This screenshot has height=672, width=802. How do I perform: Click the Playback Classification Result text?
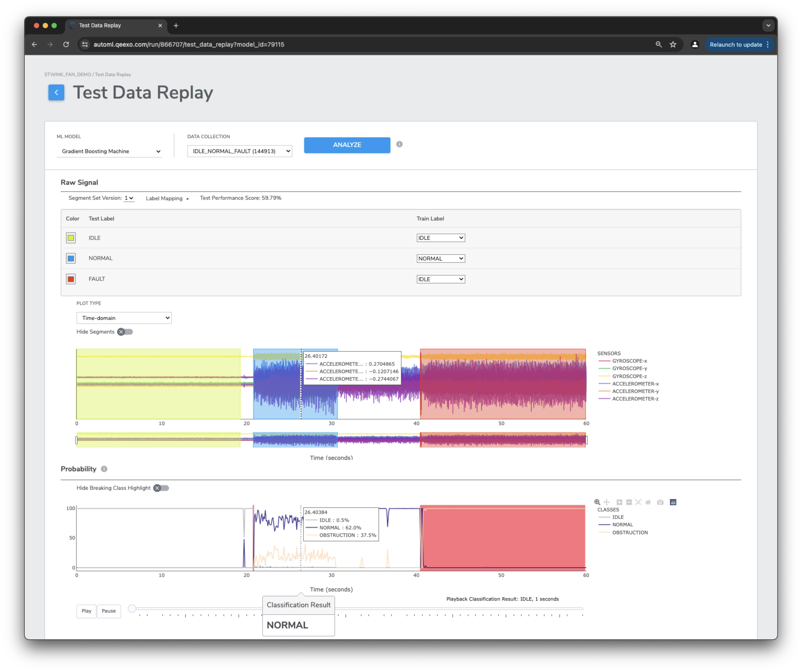click(502, 599)
